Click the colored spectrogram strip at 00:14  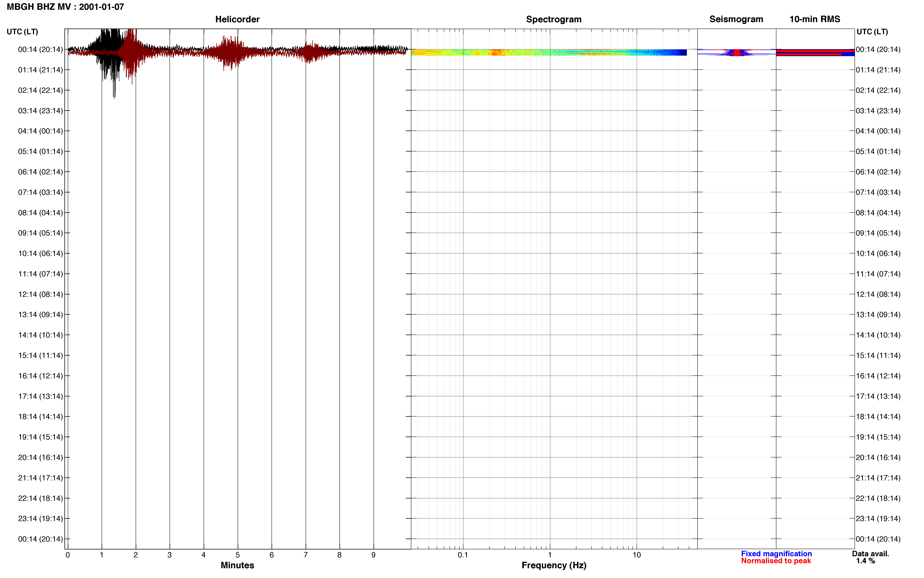[x=549, y=52]
